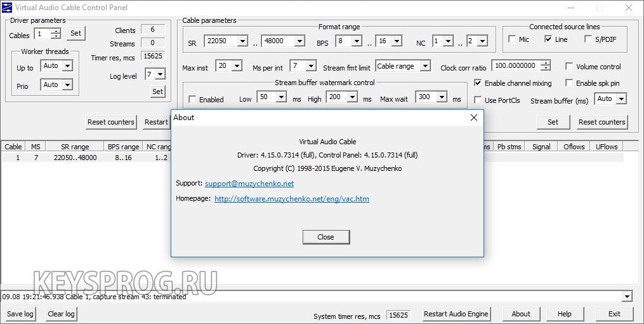Click the SR range column header
Screen dimensions: 644x324
75,146
